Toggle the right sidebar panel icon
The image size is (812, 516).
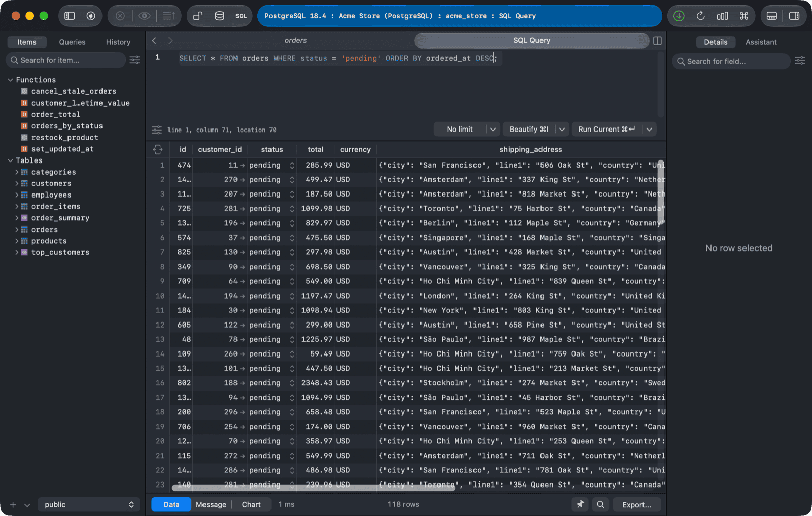click(x=794, y=16)
